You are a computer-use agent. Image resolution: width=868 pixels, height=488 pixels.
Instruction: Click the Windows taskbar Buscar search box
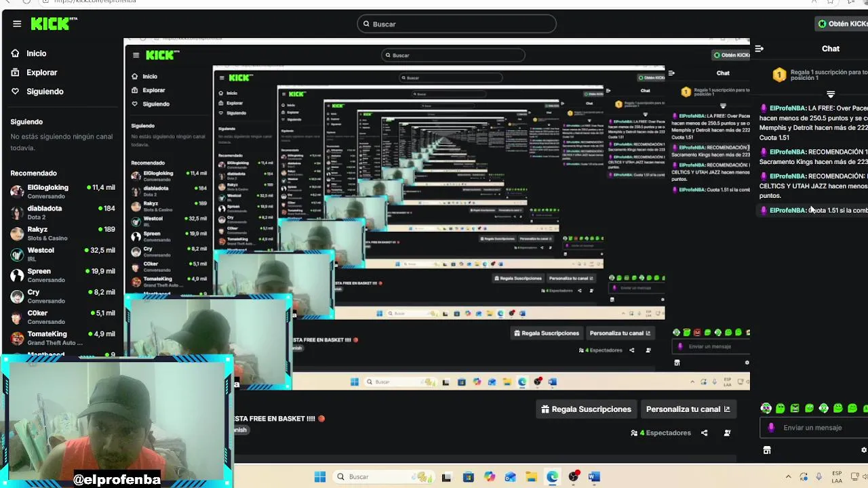pos(384,477)
